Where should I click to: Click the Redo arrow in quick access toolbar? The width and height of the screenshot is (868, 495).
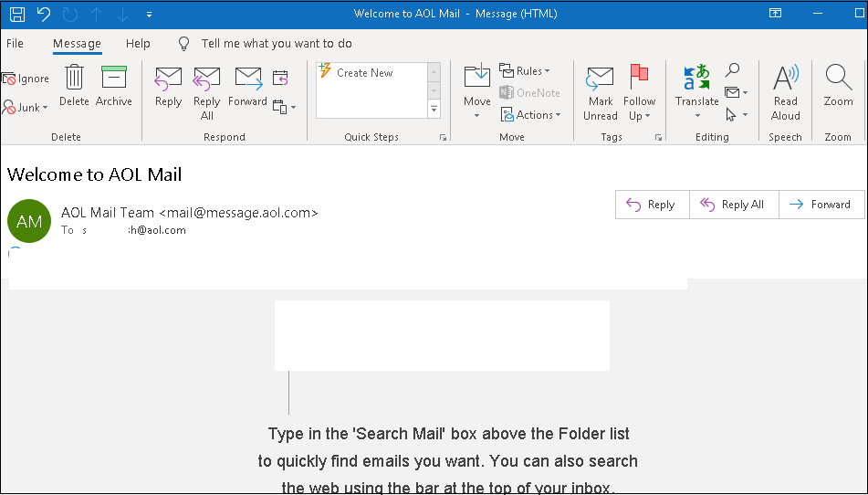click(x=69, y=15)
